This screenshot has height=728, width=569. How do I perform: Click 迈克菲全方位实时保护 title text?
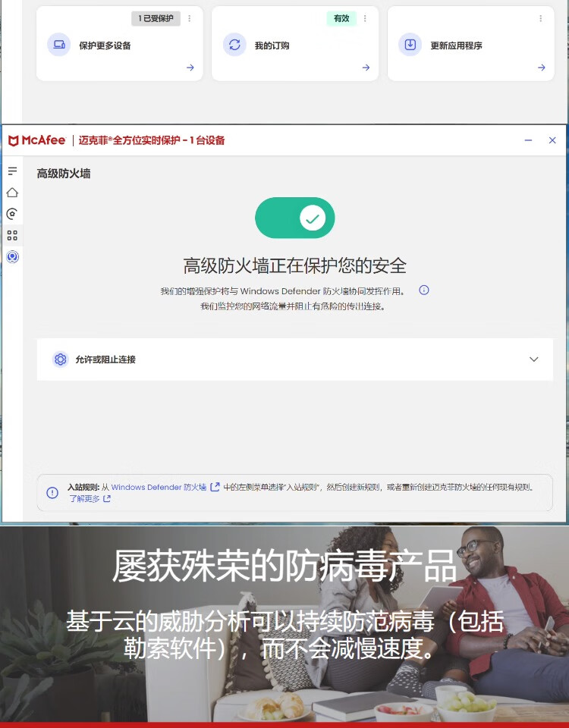(152, 140)
